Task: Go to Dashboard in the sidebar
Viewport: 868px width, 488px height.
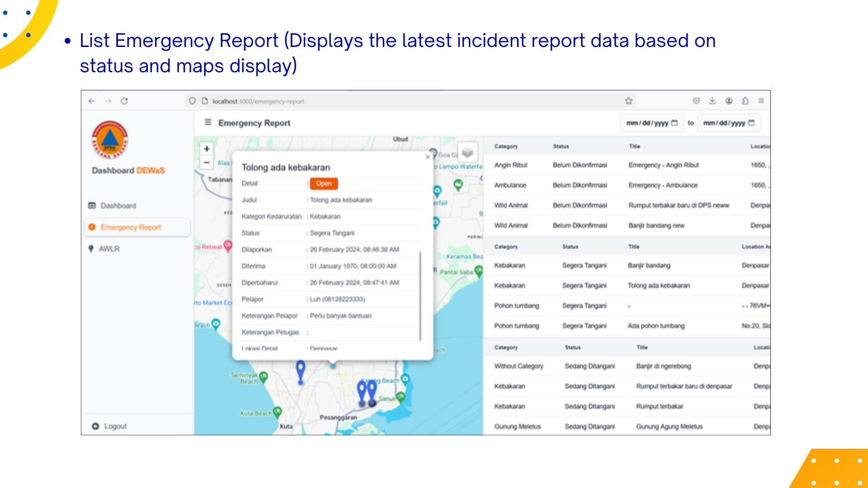Action: point(118,206)
